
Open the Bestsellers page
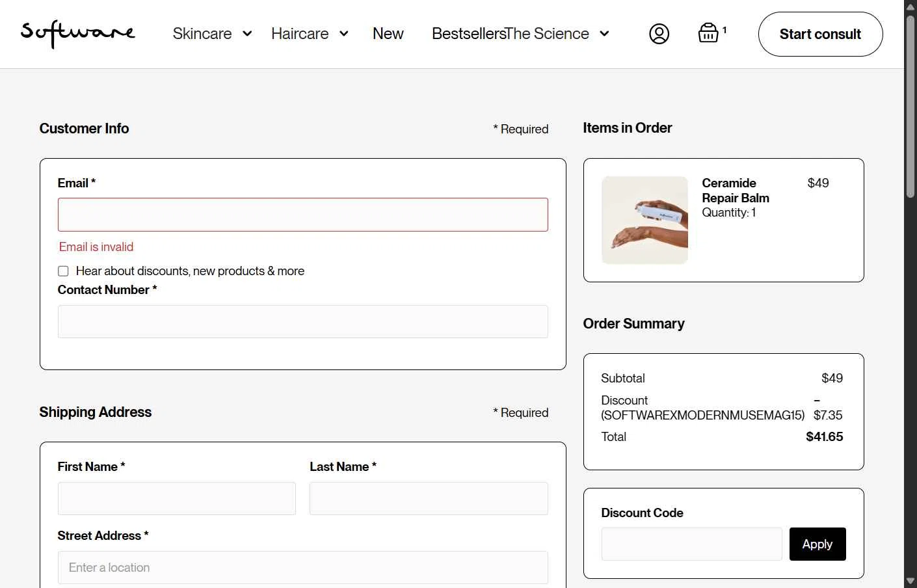[x=468, y=34]
